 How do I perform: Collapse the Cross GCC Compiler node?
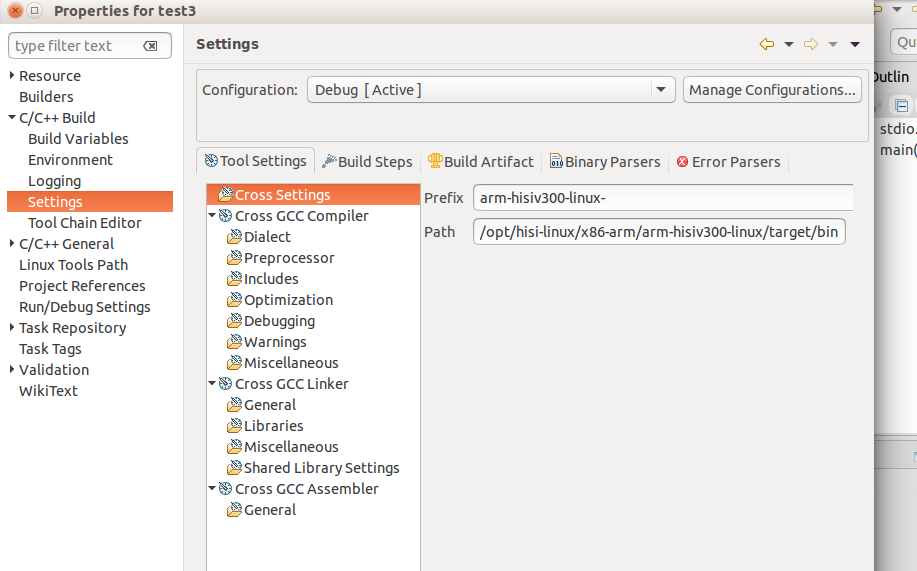point(212,215)
